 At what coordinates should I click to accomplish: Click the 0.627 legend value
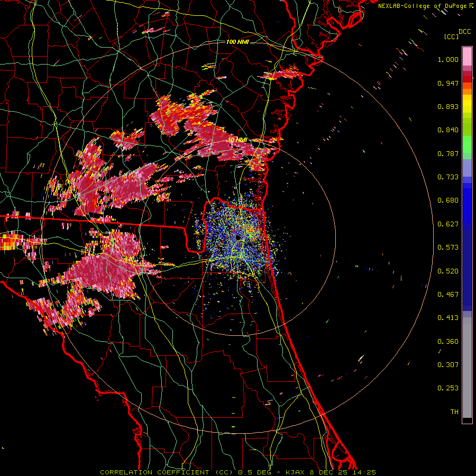(448, 224)
